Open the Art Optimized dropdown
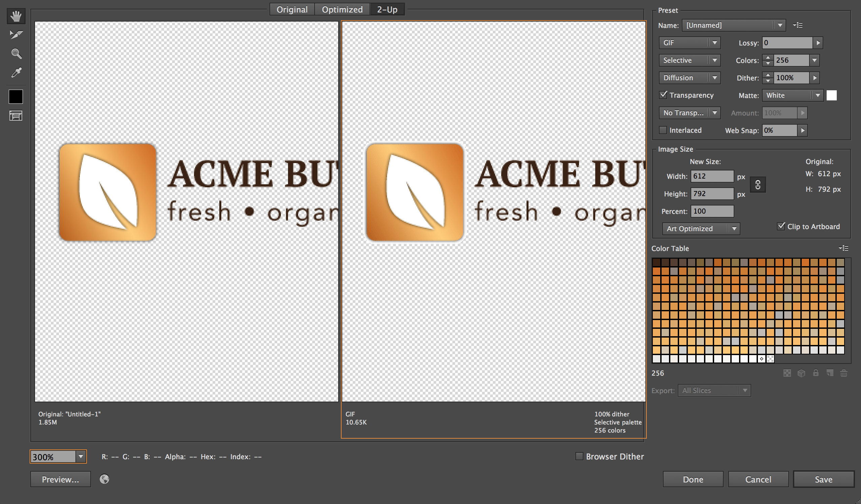 point(701,228)
